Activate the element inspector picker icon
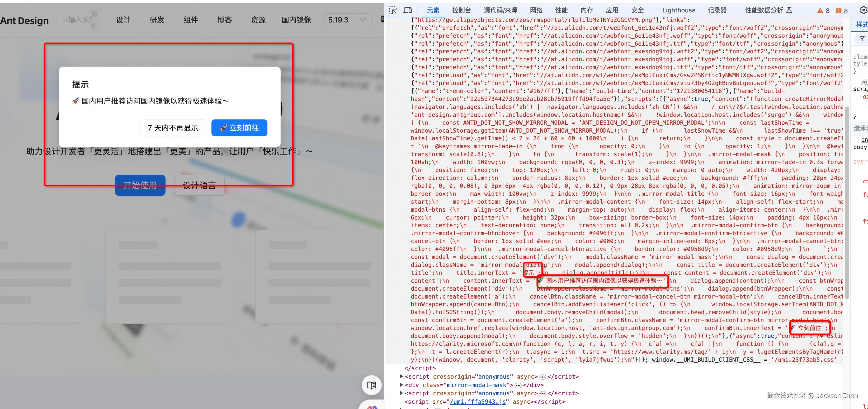Image resolution: width=868 pixels, height=409 pixels. click(x=393, y=11)
